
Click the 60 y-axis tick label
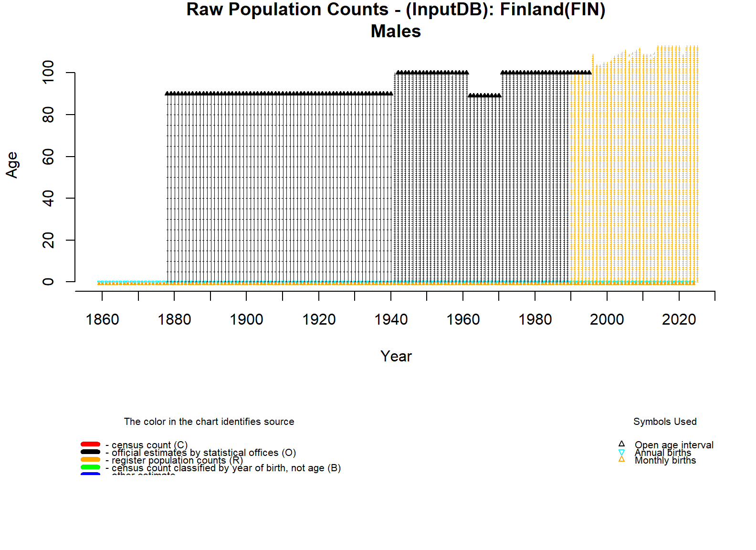pyautogui.click(x=48, y=157)
